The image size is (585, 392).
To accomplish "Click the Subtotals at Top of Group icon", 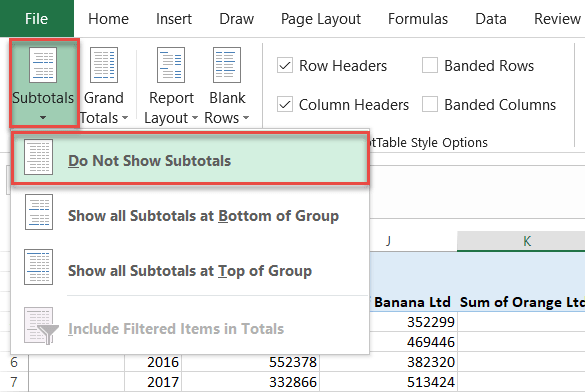I will (x=38, y=267).
